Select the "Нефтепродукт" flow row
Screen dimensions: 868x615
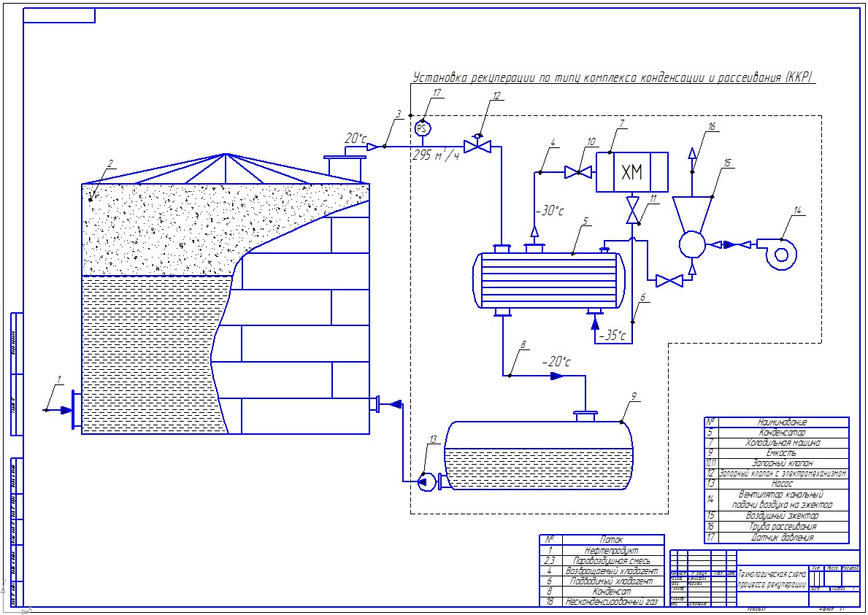point(602,550)
